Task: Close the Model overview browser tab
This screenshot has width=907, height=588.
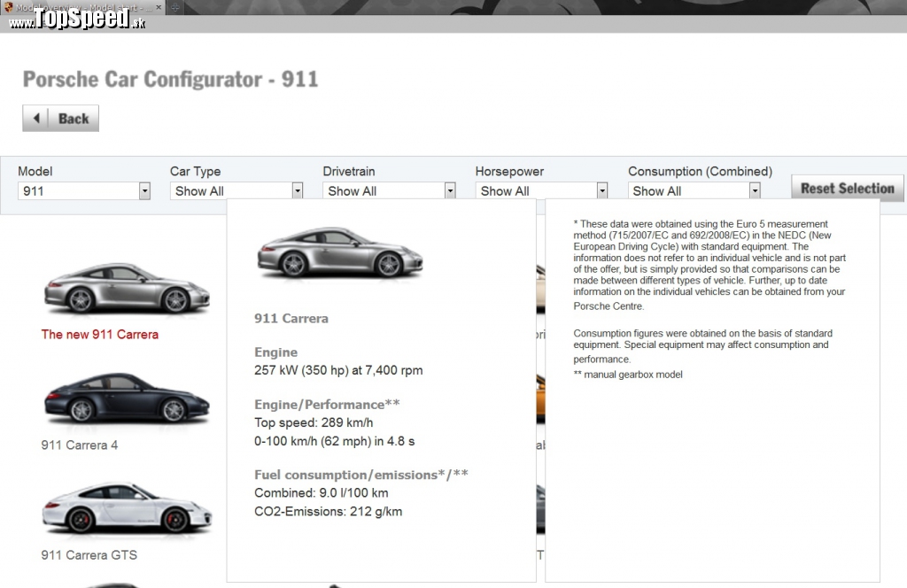Action: [x=159, y=7]
